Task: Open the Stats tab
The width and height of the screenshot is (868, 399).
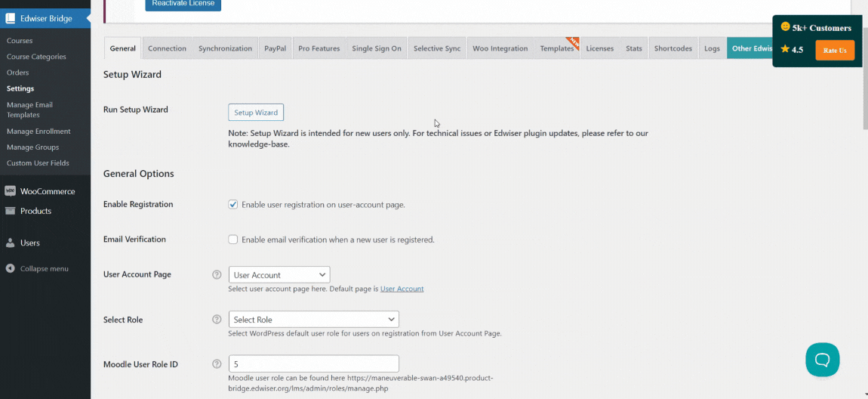Action: click(x=634, y=48)
